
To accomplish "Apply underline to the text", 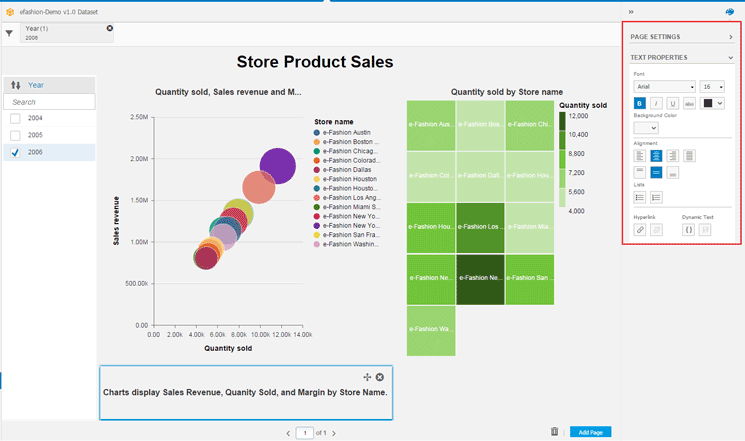I will [672, 103].
